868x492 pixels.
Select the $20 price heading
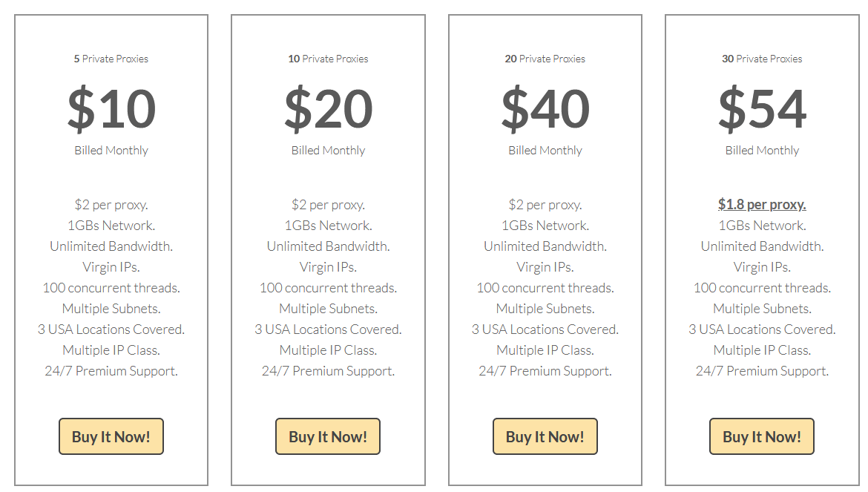tap(328, 108)
